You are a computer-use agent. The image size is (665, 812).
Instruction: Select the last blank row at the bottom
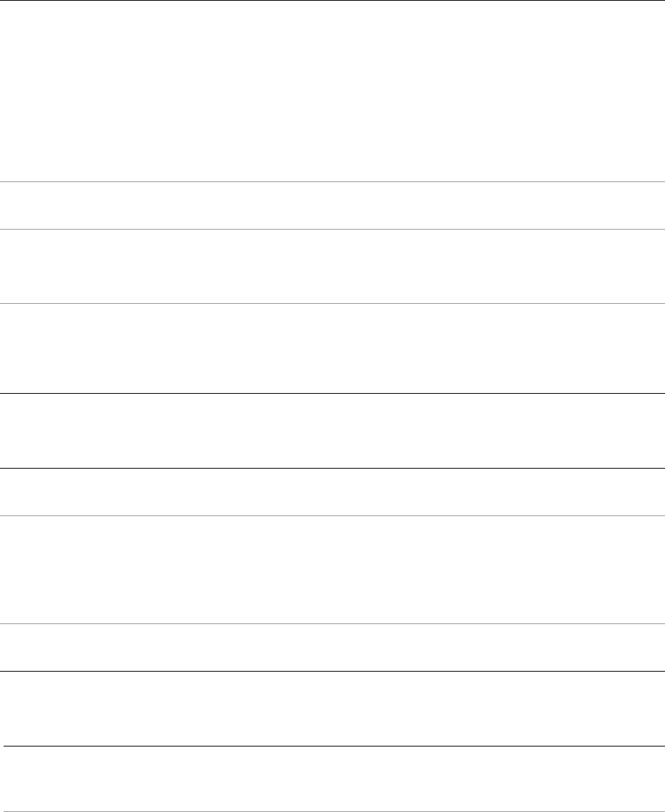(x=332, y=779)
